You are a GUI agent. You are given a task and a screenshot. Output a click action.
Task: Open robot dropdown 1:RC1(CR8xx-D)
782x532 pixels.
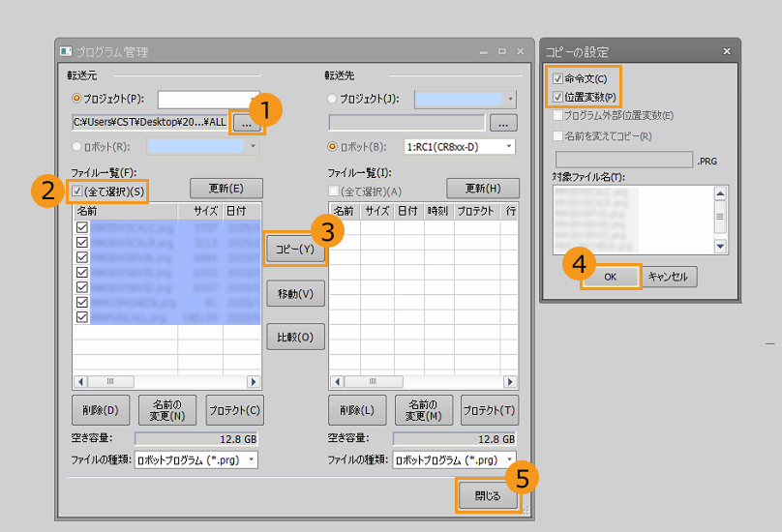click(x=460, y=147)
